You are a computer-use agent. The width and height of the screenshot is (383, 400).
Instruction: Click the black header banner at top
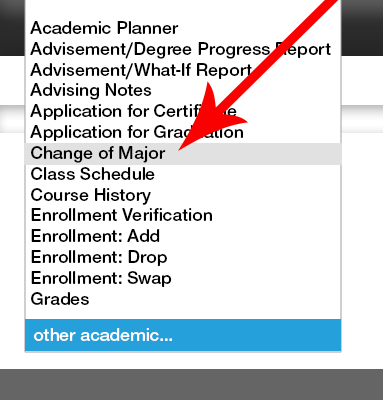pos(362,28)
